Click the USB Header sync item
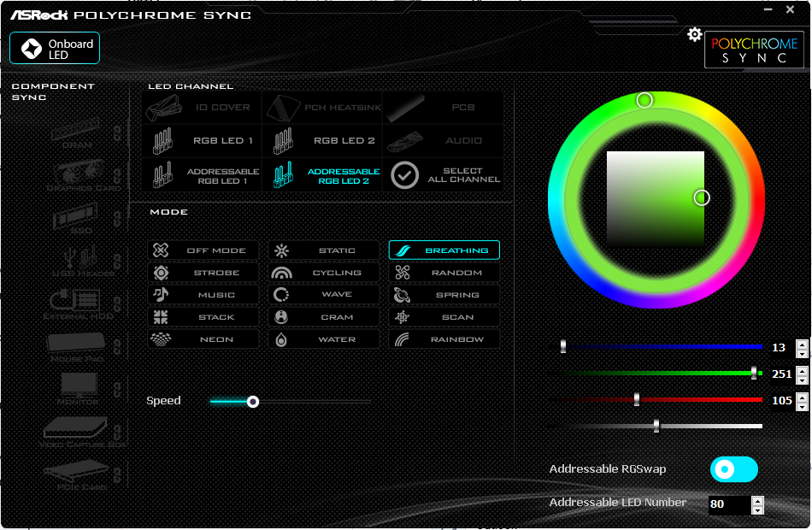This screenshot has height=530, width=812. 83,262
